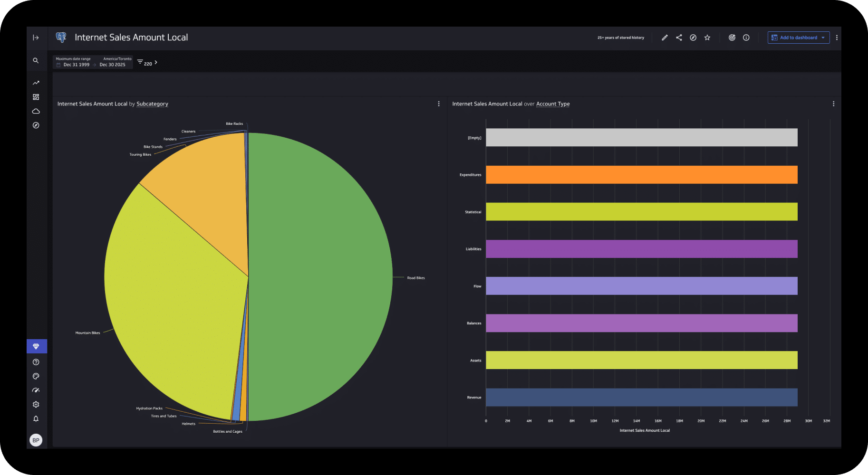Viewport: 868px width, 475px height.
Task: Click the lavender Flow bar
Action: (641, 286)
